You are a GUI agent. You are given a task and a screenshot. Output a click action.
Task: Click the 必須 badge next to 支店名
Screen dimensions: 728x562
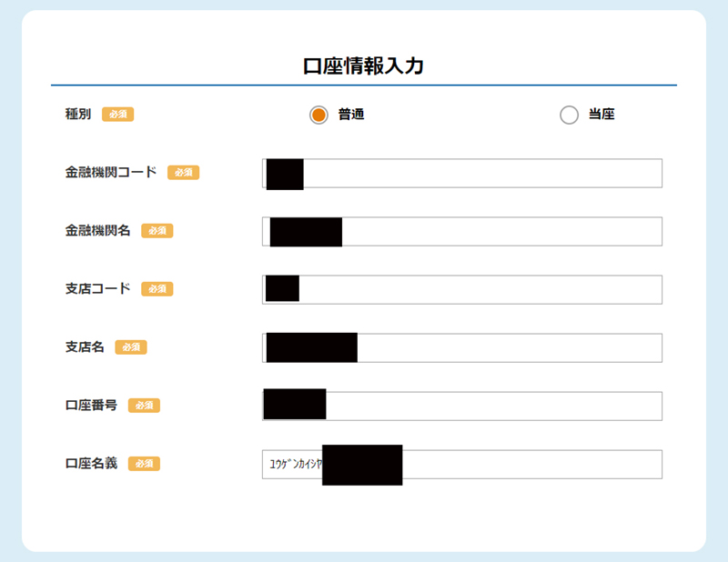click(x=131, y=347)
